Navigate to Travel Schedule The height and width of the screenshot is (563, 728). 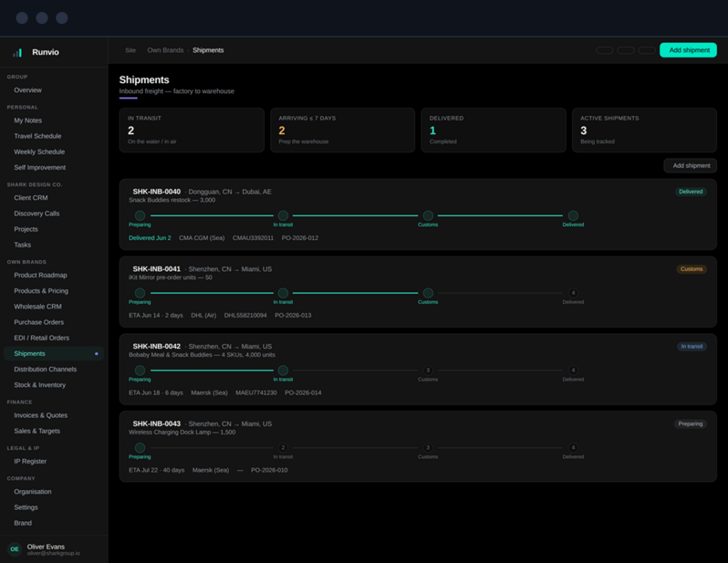tap(38, 136)
